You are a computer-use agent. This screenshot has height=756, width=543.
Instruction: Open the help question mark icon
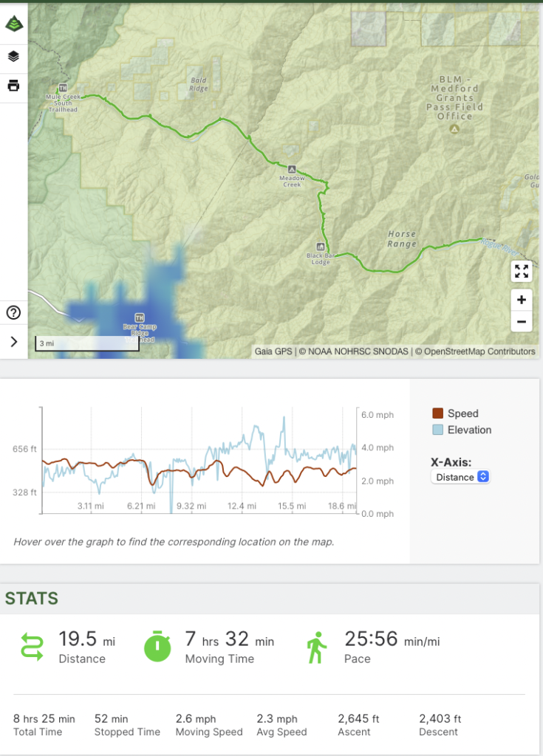click(x=13, y=312)
